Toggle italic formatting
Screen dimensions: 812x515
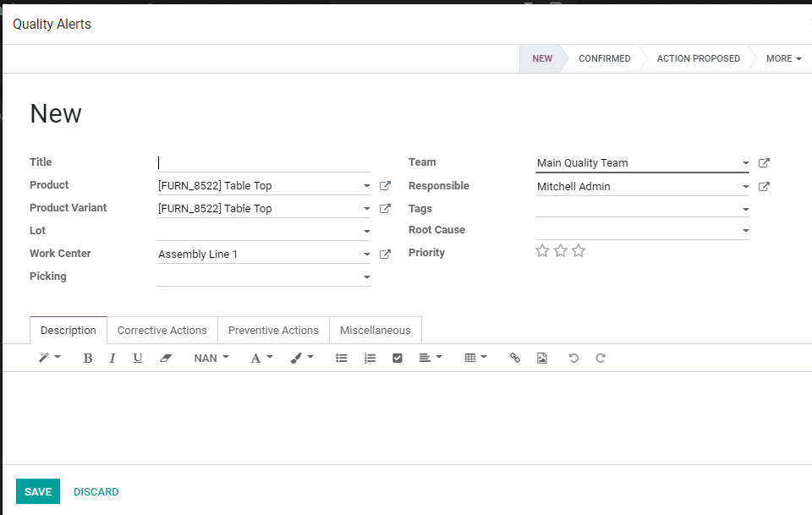point(112,358)
